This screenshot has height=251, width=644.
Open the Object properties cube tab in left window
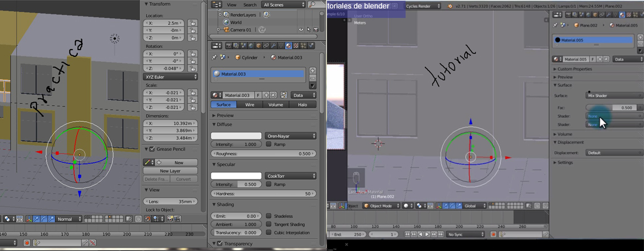tap(259, 46)
